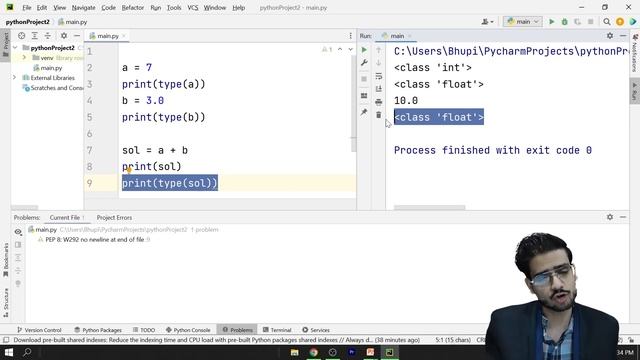This screenshot has height=360, width=640.
Task: Switch to the Current File problems tab
Action: pos(67,218)
